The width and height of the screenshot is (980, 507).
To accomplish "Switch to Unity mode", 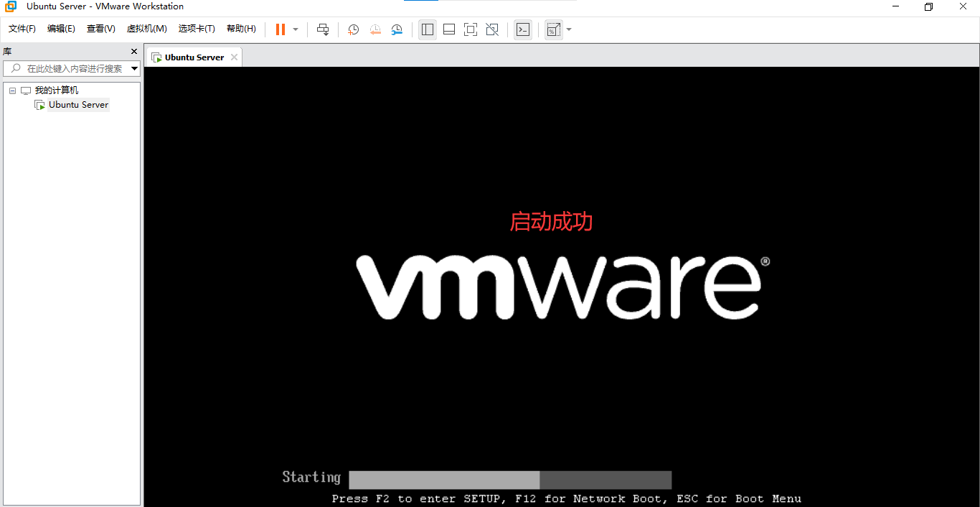I will pyautogui.click(x=492, y=29).
